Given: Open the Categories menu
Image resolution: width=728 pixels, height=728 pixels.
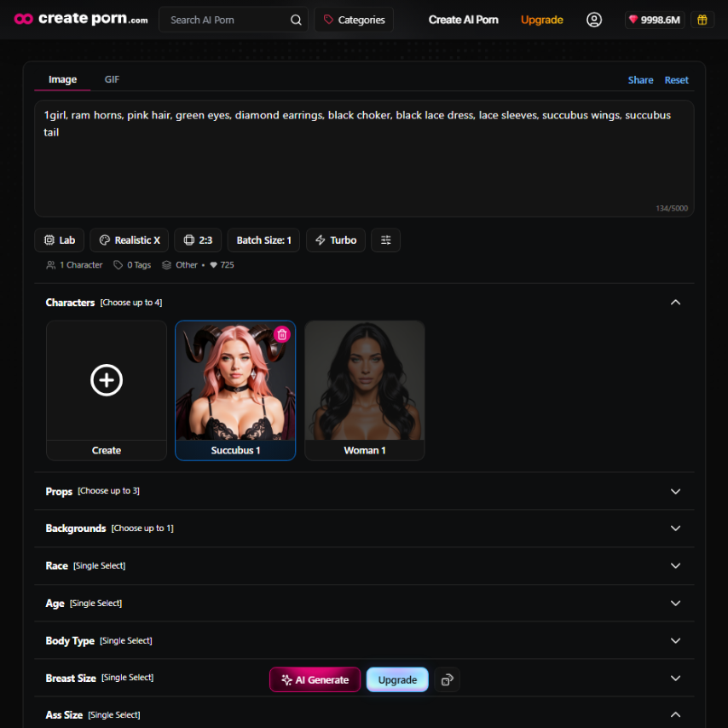Looking at the screenshot, I should tap(354, 20).
